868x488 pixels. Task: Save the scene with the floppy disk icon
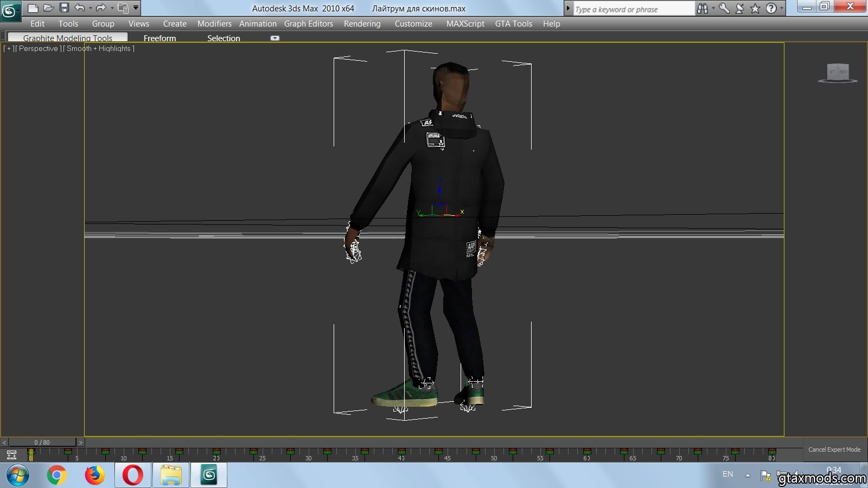(x=64, y=8)
